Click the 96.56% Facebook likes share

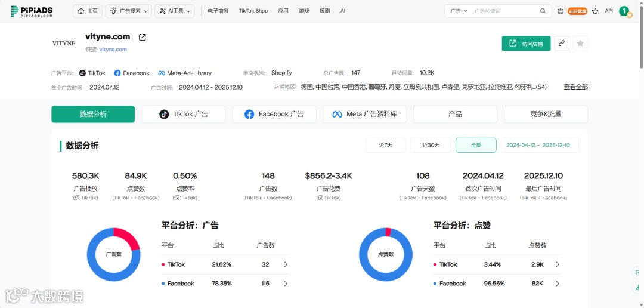pyautogui.click(x=494, y=284)
